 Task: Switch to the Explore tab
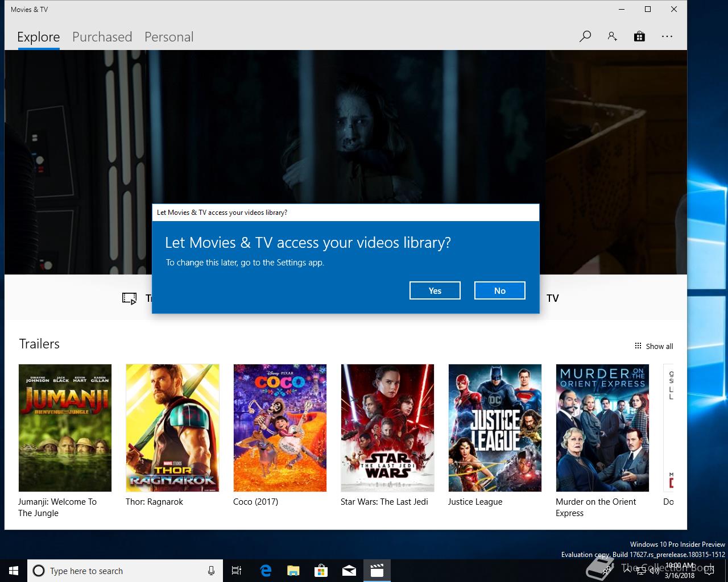click(x=39, y=37)
